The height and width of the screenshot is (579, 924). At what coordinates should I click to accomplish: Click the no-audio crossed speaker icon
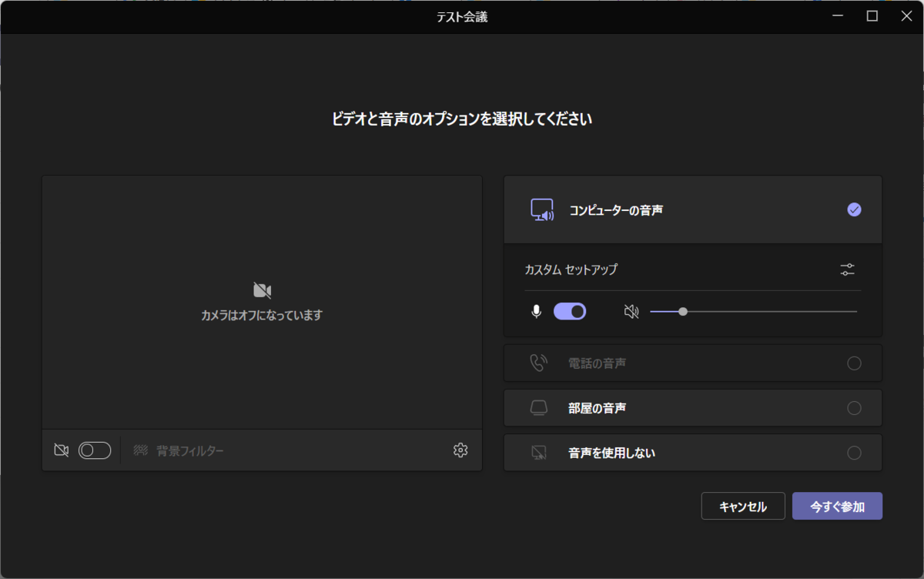(x=539, y=453)
